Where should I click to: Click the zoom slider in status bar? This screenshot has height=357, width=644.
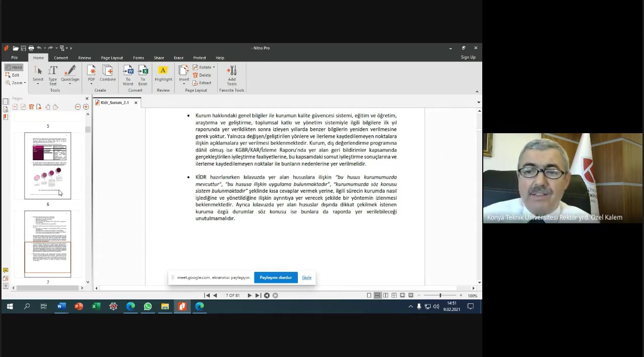440,295
